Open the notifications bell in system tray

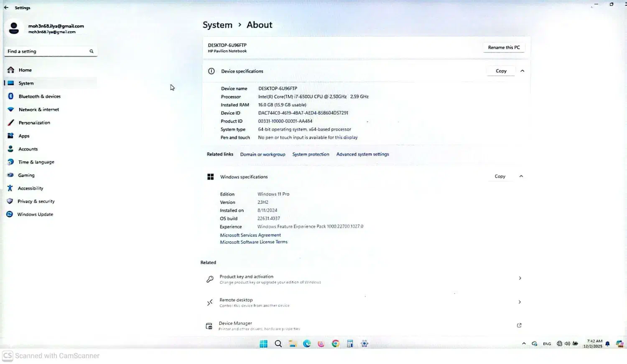(x=608, y=344)
